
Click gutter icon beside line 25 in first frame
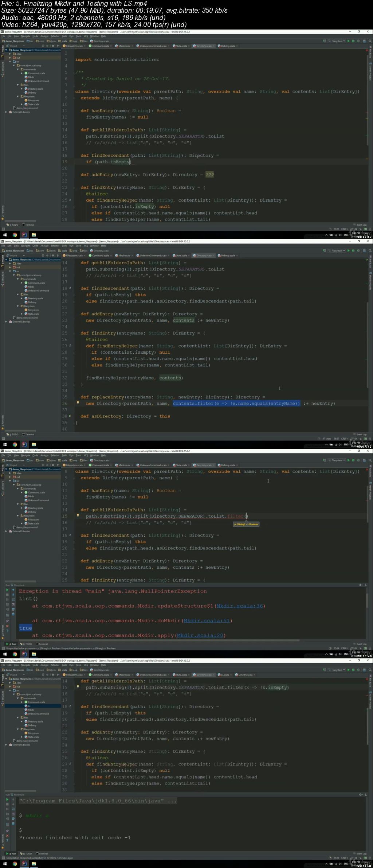coord(70,200)
